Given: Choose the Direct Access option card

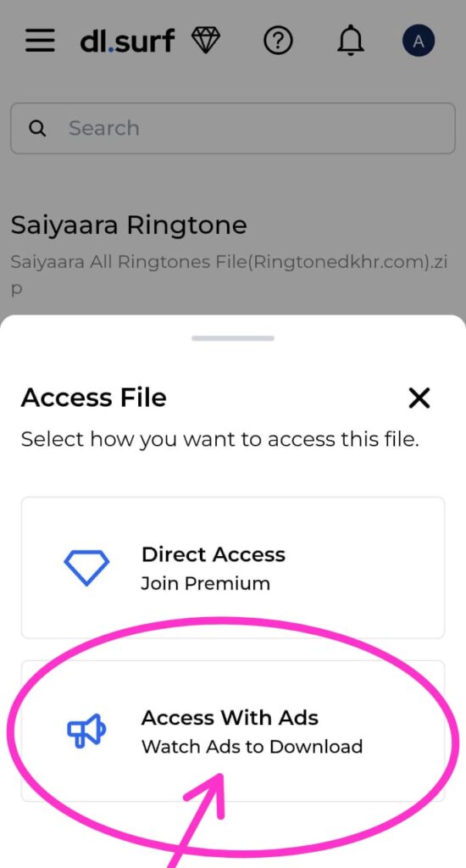Looking at the screenshot, I should coord(233,567).
